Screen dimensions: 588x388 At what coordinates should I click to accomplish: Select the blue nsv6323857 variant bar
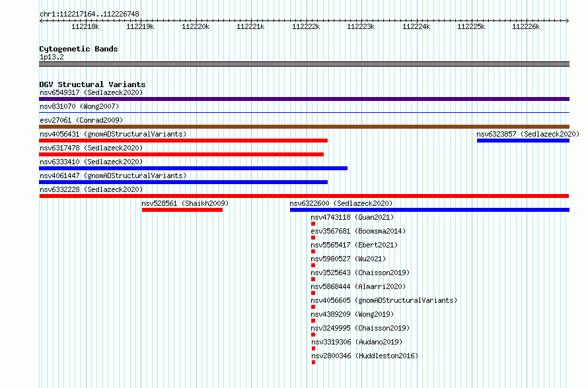coord(523,141)
